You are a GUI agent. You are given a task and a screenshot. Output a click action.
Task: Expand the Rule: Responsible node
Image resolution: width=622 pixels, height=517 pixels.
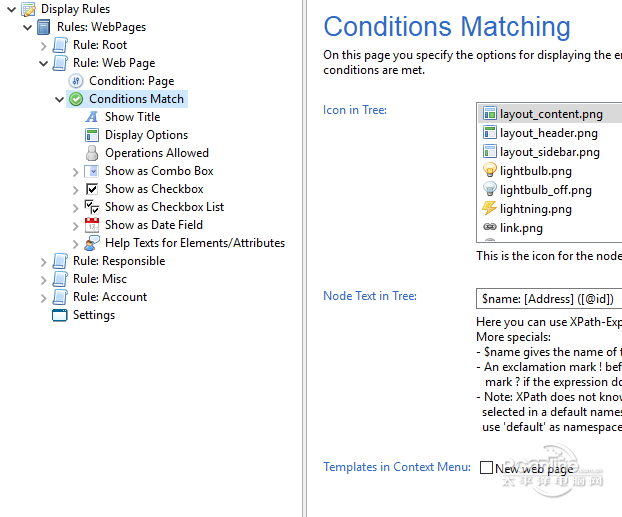[43, 261]
